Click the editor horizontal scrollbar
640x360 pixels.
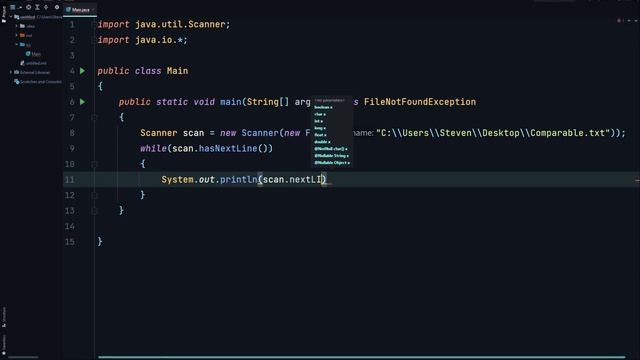click(361, 357)
